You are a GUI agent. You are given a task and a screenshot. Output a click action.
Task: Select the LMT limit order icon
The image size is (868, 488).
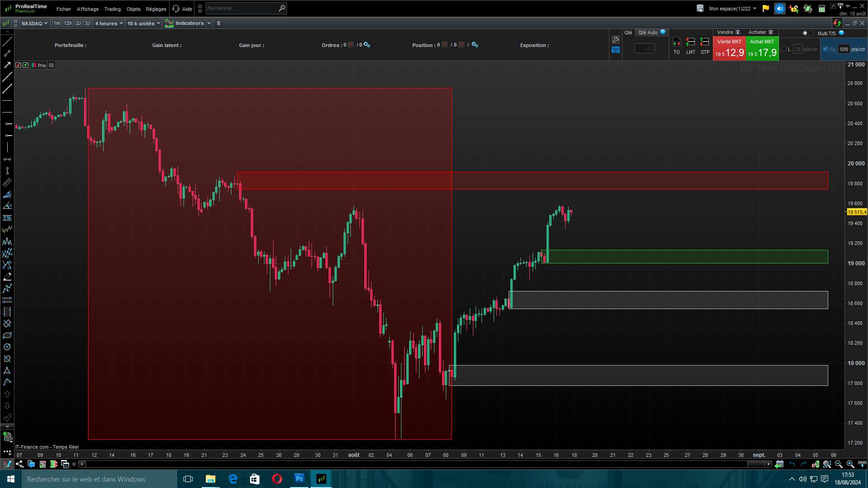690,42
